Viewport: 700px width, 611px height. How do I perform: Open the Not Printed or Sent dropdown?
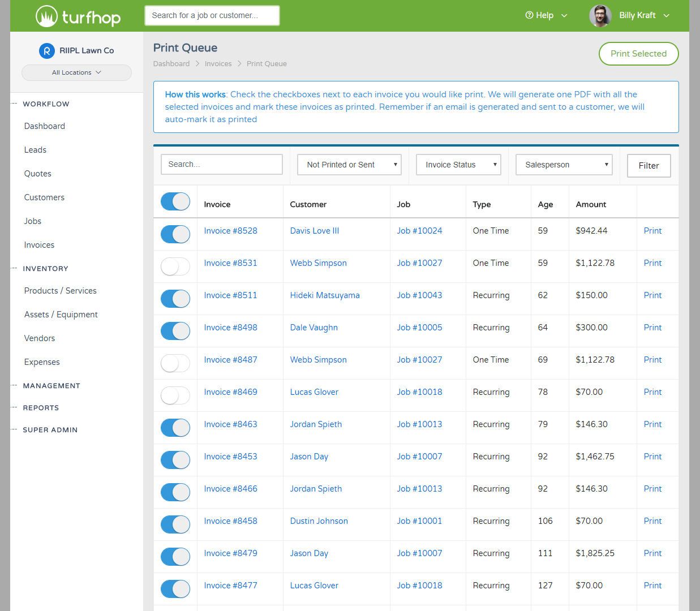(x=349, y=165)
